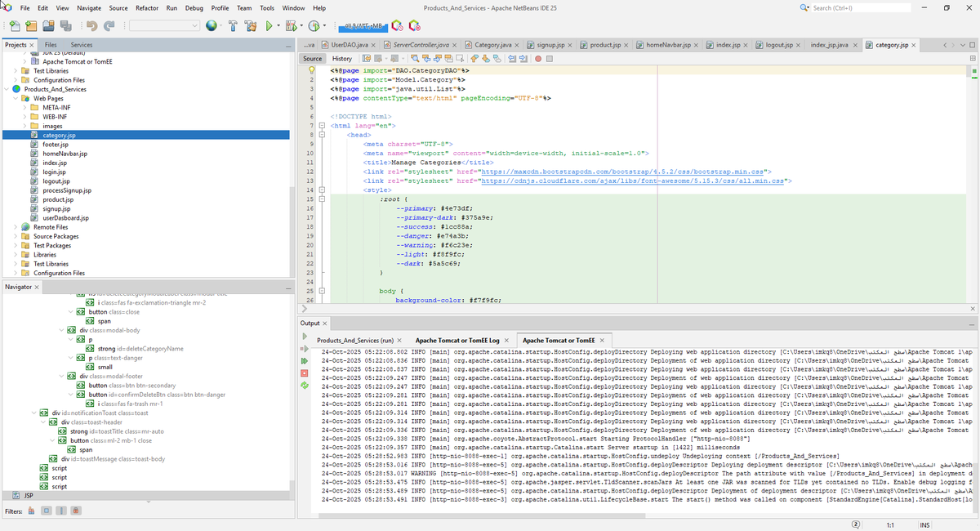Click the Profile Project toolbar icon
The width and height of the screenshot is (980, 531).
coord(314,26)
